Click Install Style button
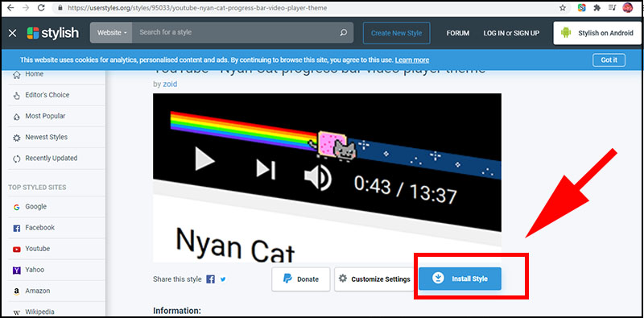 (460, 279)
